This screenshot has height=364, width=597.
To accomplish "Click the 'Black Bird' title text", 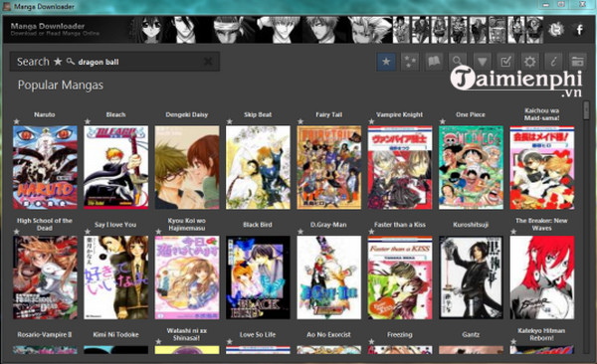I will 258,225.
